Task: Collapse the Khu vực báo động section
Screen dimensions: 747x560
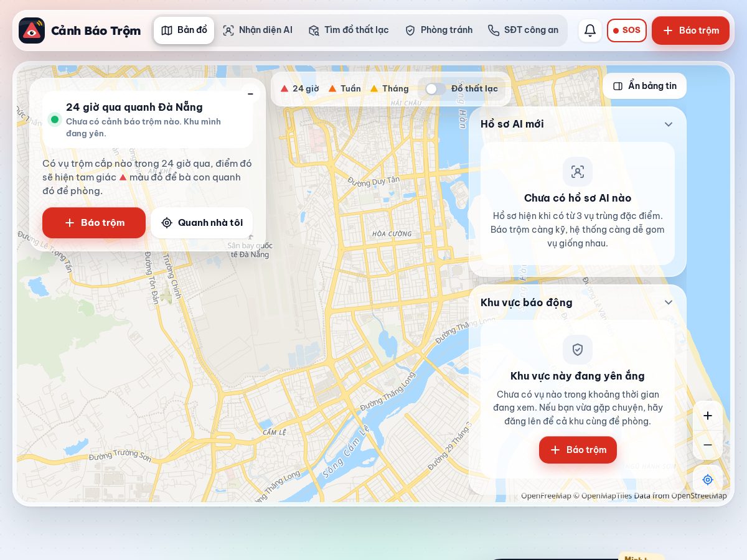Action: [x=669, y=302]
